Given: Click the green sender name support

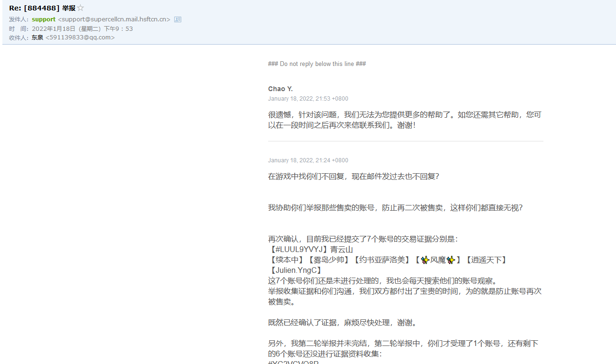Looking at the screenshot, I should pos(44,19).
